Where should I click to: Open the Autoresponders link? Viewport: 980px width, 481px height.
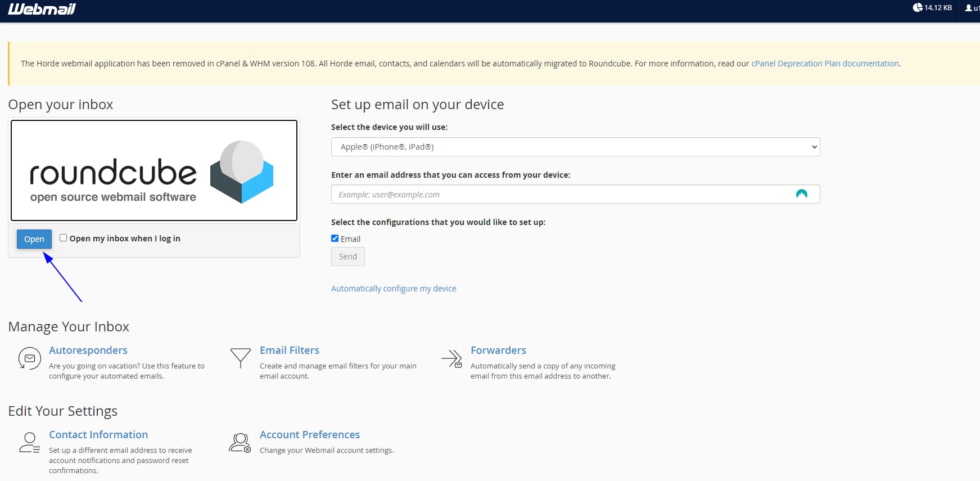click(x=88, y=350)
